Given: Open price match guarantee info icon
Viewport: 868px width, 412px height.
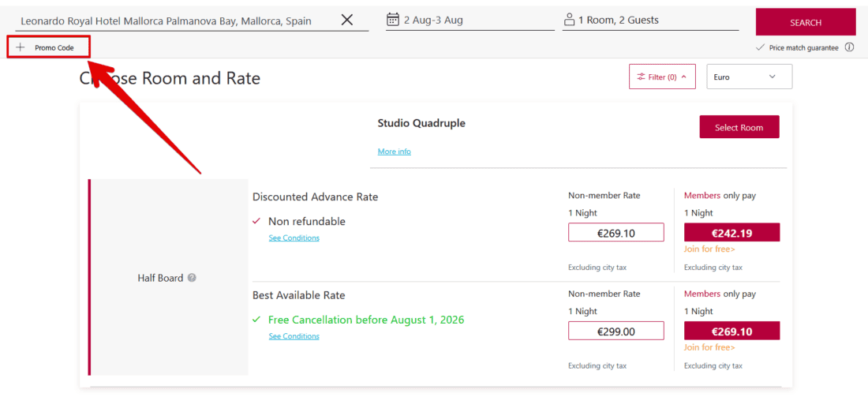Looking at the screenshot, I should pos(849,47).
